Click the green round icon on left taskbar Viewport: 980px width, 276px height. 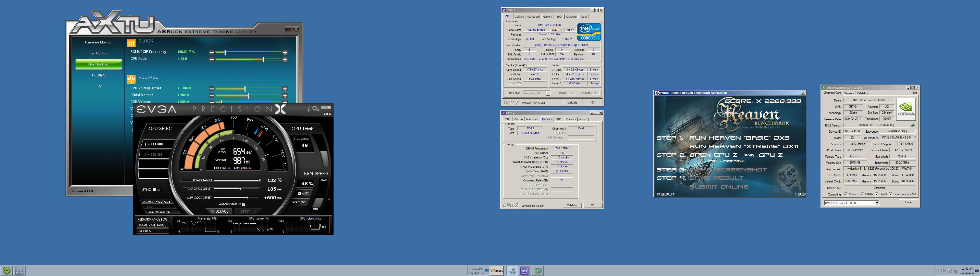(6, 271)
